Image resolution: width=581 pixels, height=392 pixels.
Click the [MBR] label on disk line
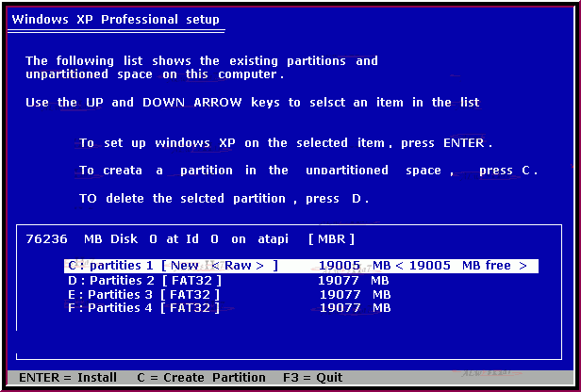(332, 239)
